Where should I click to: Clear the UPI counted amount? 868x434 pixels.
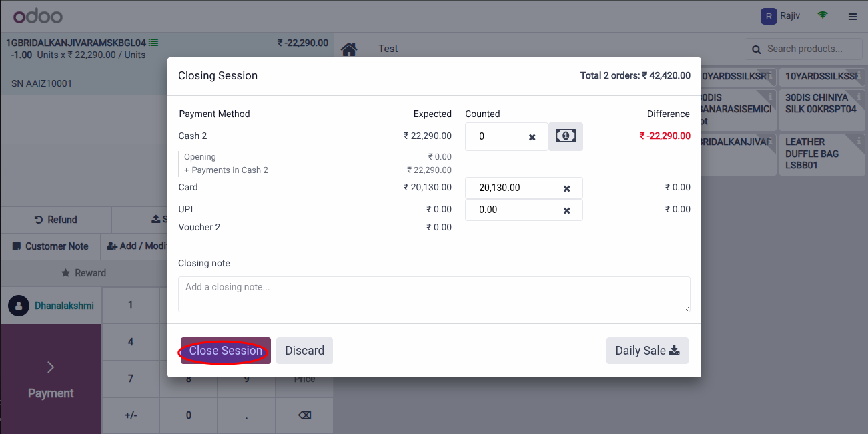(567, 210)
